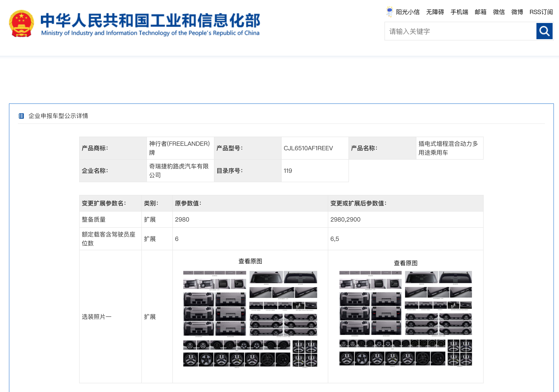559x392 pixels.
Task: Click 查看原图 above the changed-value photo
Action: click(x=405, y=263)
